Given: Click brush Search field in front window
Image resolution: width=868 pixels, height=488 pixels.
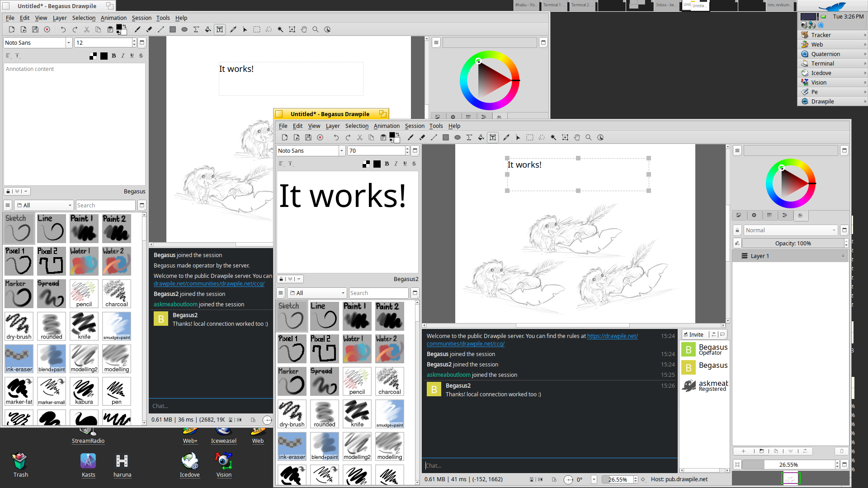Looking at the screenshot, I should 379,293.
